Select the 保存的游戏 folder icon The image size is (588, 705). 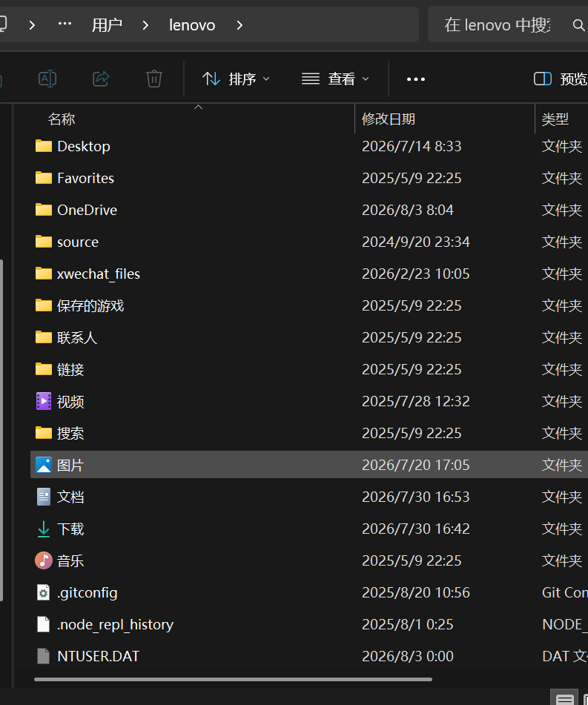pos(44,305)
